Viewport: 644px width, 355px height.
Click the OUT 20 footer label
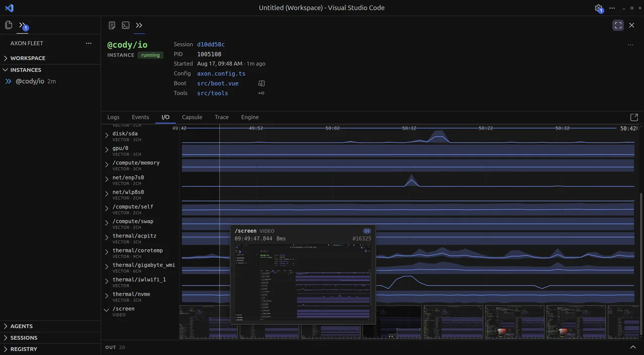click(x=115, y=347)
